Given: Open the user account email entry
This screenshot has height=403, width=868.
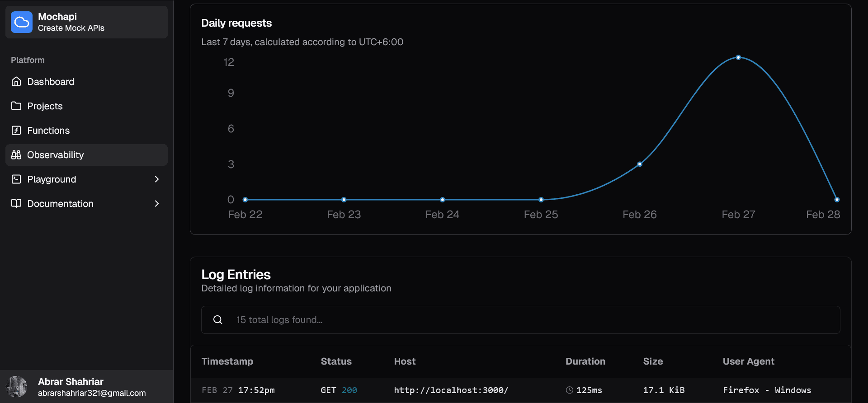Looking at the screenshot, I should pos(92,393).
